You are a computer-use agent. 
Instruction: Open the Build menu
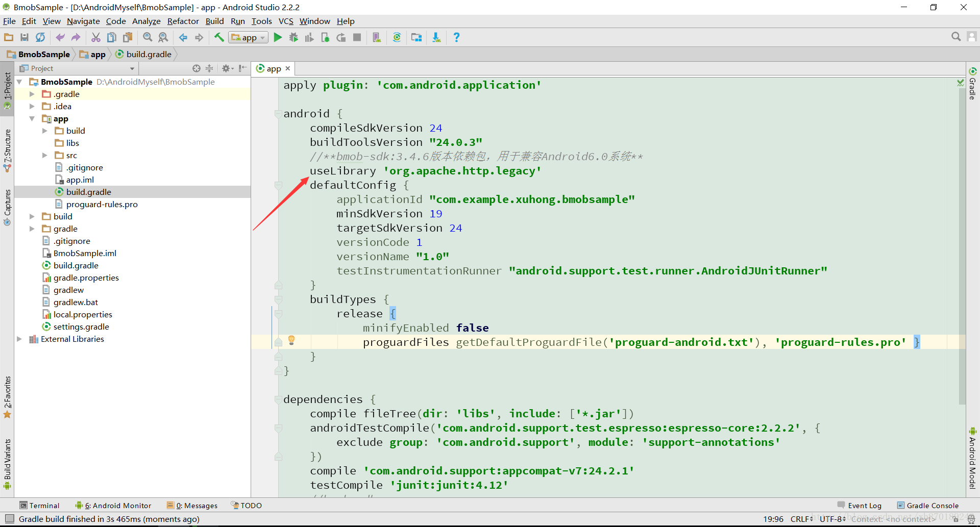coord(214,21)
